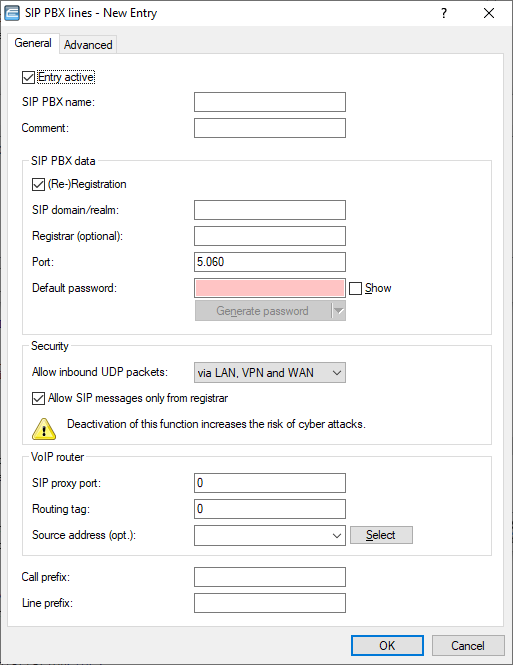Screen dimensions: 513x665
Task: Toggle the (Re-)Registration checkbox
Action: click(39, 184)
